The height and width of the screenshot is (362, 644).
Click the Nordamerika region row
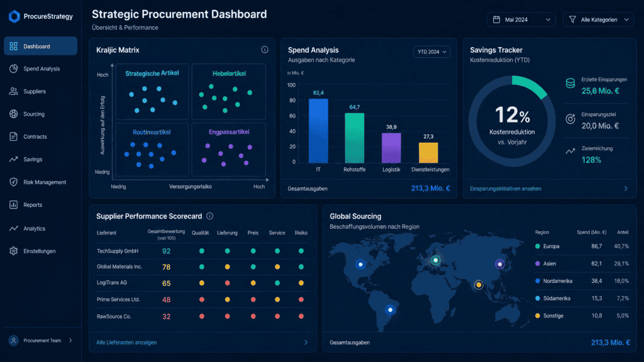click(582, 281)
